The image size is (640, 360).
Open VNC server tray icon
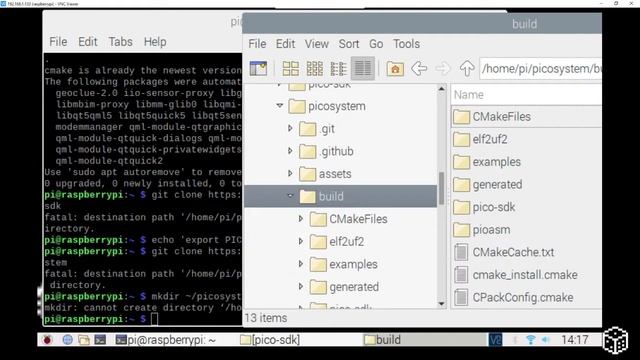point(495,340)
